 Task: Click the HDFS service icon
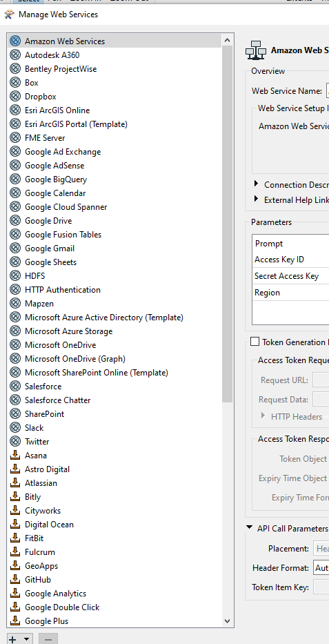[15, 275]
